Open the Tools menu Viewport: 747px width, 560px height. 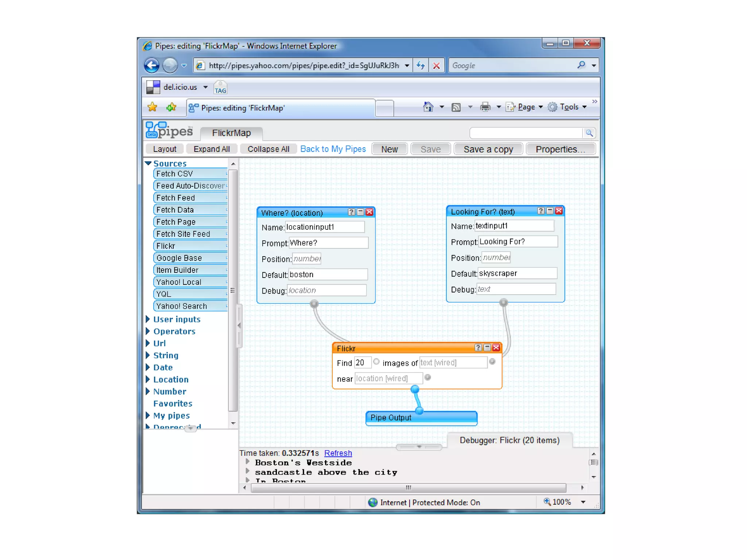point(569,107)
